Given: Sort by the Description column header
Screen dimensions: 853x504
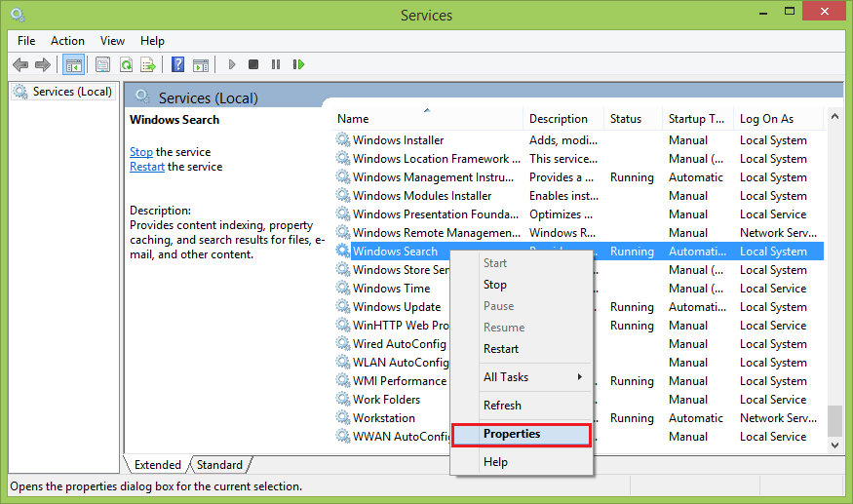Looking at the screenshot, I should tap(563, 119).
